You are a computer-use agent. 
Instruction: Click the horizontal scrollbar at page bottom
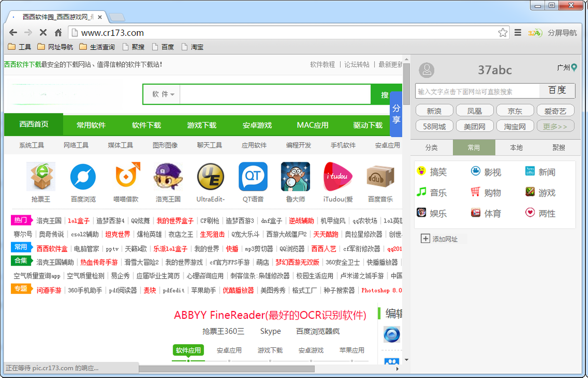(x=227, y=369)
